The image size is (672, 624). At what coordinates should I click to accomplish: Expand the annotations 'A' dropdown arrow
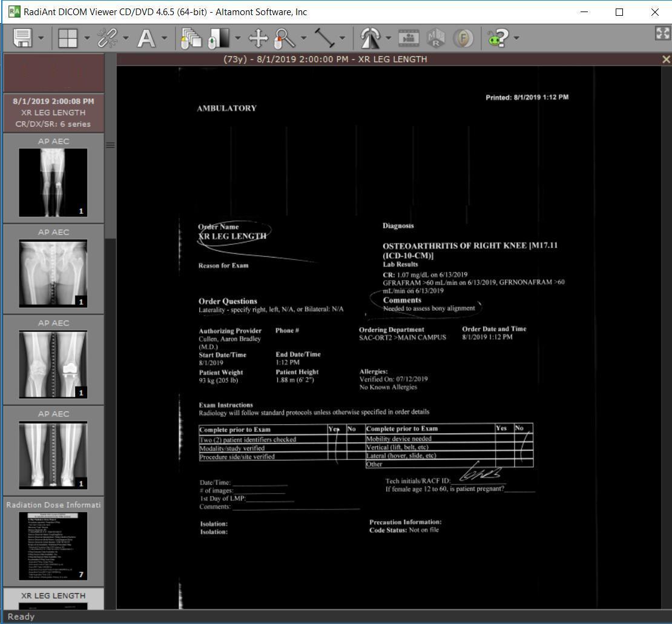164,38
